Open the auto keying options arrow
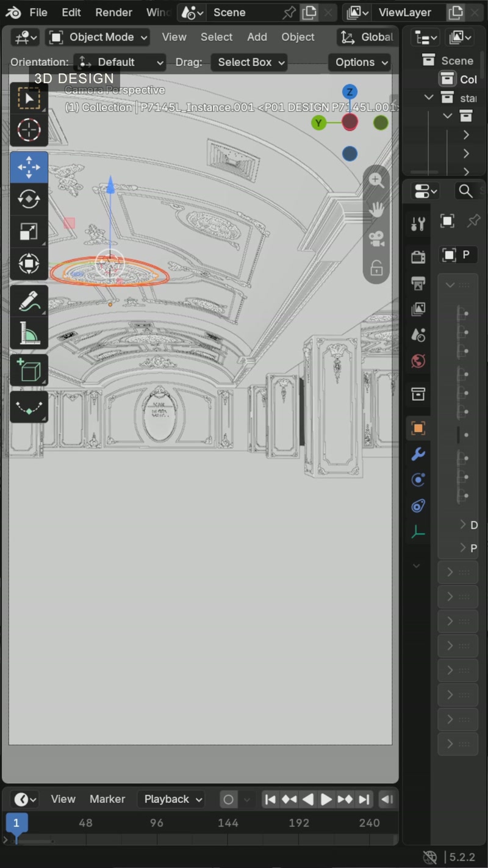Screen dimensions: 488x868 [246, 799]
